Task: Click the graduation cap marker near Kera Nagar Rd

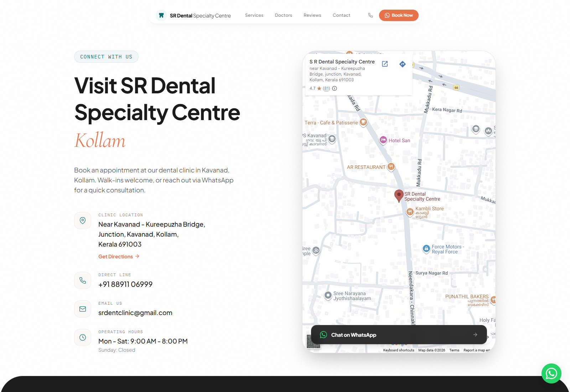Action: point(476,129)
